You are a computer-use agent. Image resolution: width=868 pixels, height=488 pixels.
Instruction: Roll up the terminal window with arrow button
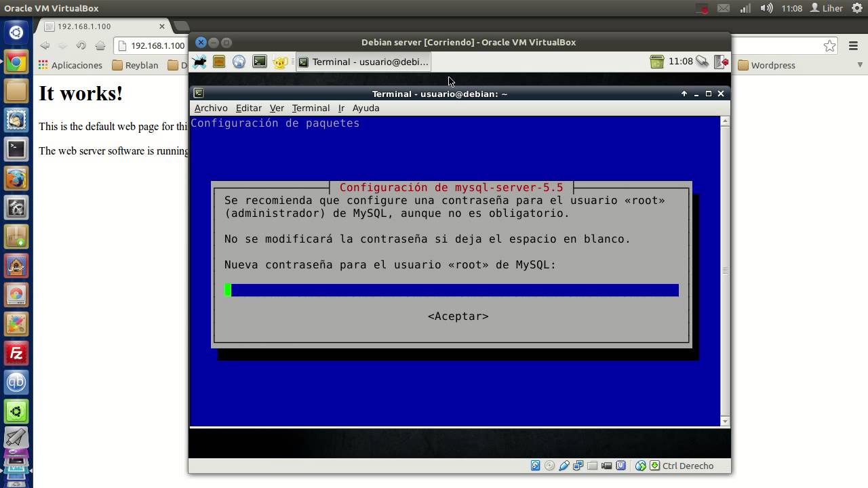point(684,94)
